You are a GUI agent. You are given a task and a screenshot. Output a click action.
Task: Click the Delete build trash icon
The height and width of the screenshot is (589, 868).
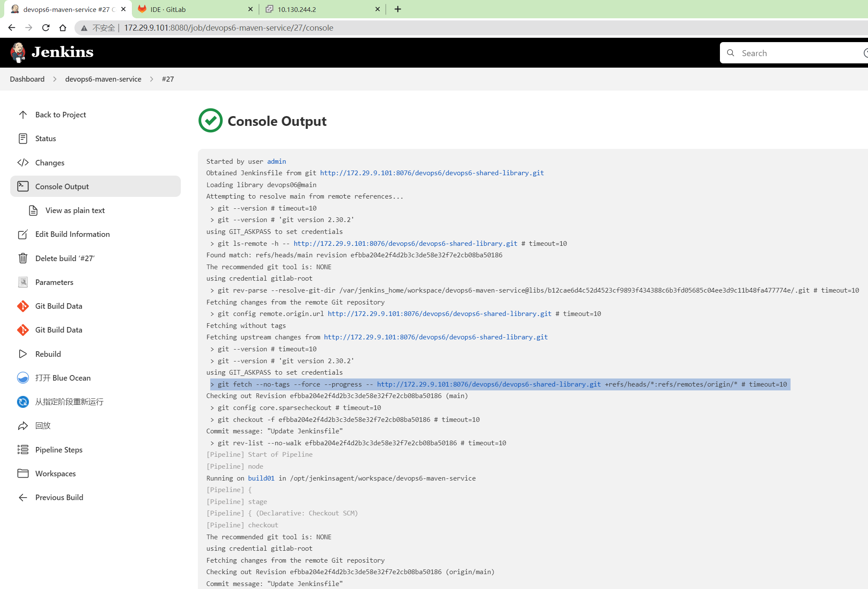(x=23, y=258)
